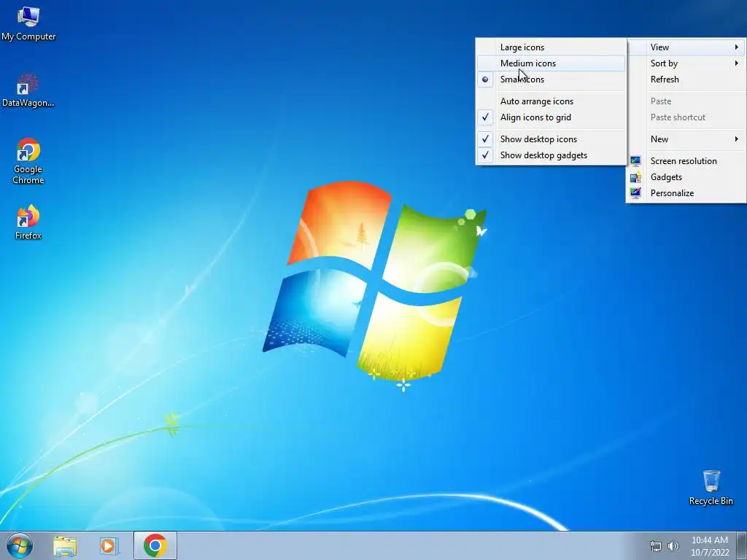Open the Windows Start button

click(x=20, y=545)
